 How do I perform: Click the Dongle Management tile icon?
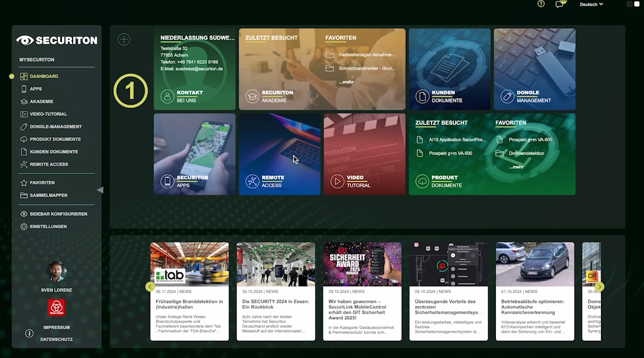[x=507, y=97]
